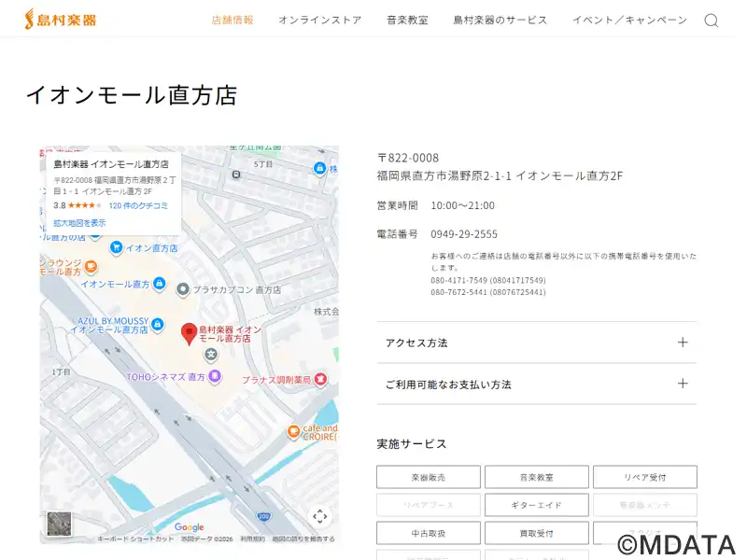
Task: Click the プラナス調剤薬局 map marker
Action: click(x=320, y=379)
